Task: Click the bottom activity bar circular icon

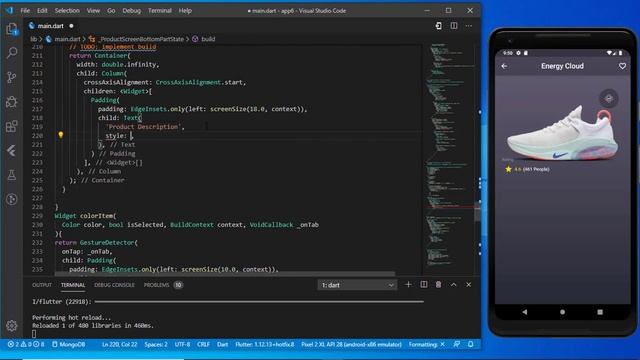Action: pyautogui.click(x=12, y=199)
